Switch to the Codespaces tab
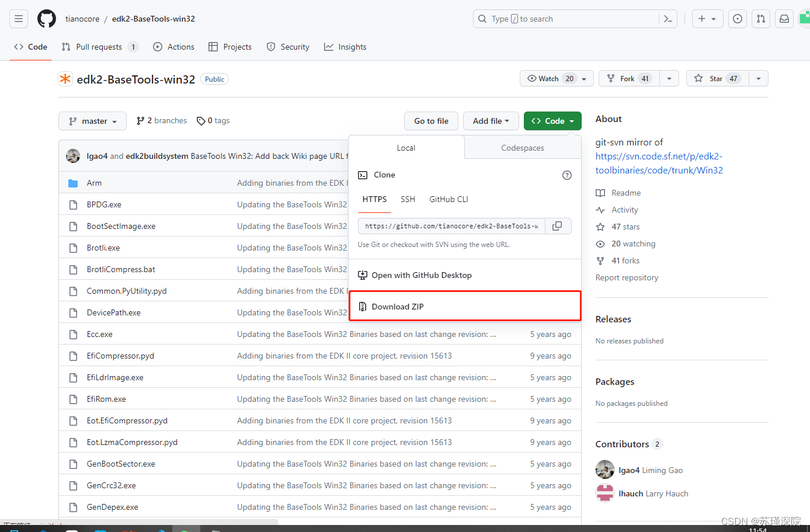The height and width of the screenshot is (532, 810). 523,148
